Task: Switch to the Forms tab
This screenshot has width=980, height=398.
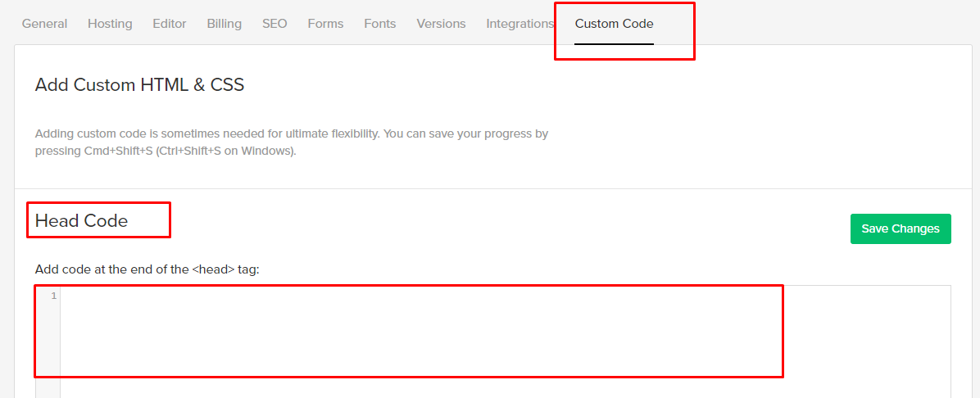Action: (325, 24)
